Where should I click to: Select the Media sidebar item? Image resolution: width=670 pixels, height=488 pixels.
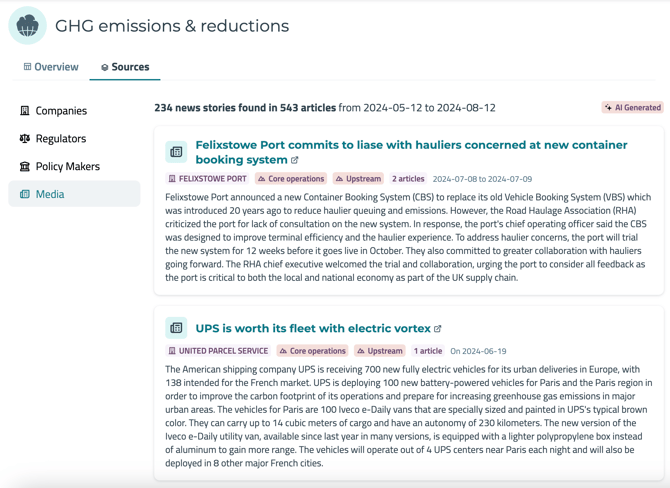click(x=50, y=194)
